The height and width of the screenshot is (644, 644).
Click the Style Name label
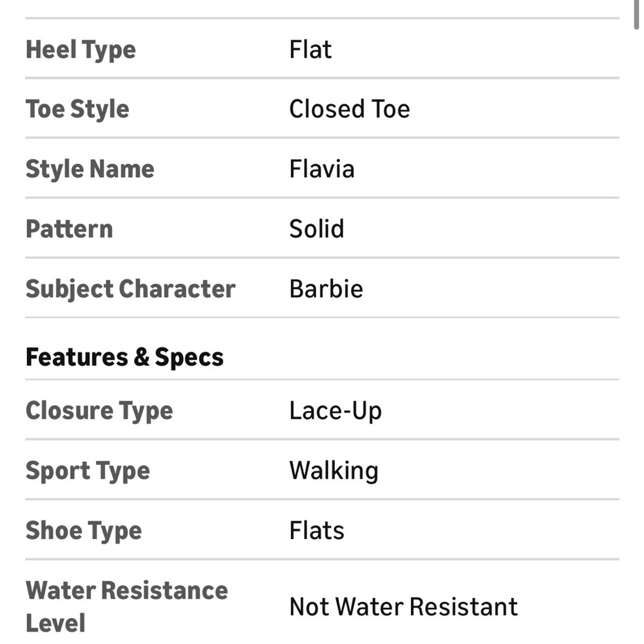[x=90, y=169]
